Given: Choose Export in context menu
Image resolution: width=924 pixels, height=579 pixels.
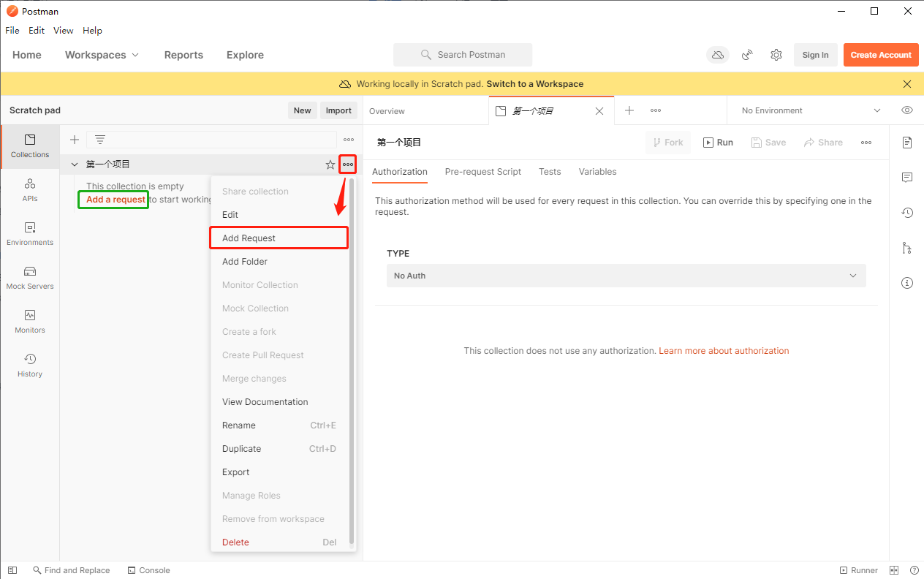Looking at the screenshot, I should 279,472.
